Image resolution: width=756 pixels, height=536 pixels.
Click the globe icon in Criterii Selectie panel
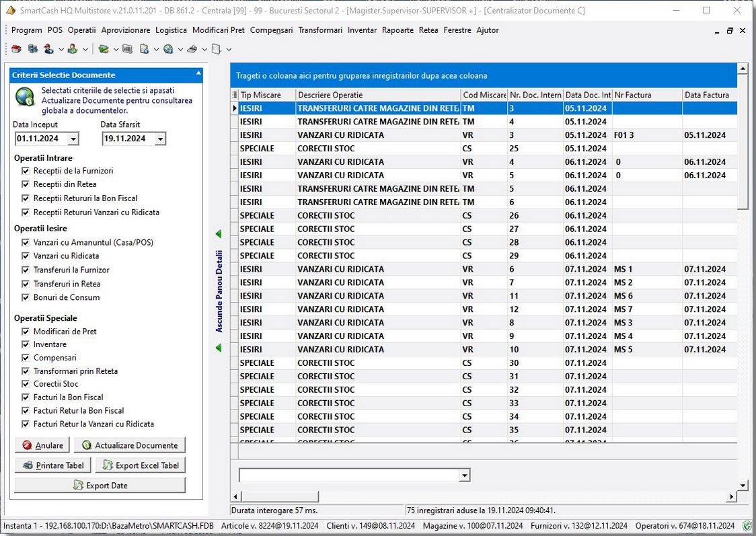point(25,97)
